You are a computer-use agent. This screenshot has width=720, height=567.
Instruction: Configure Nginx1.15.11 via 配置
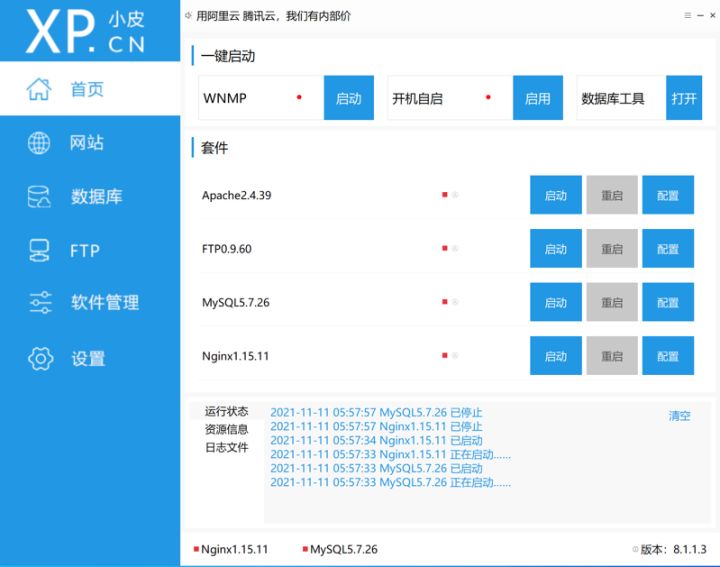coord(667,356)
